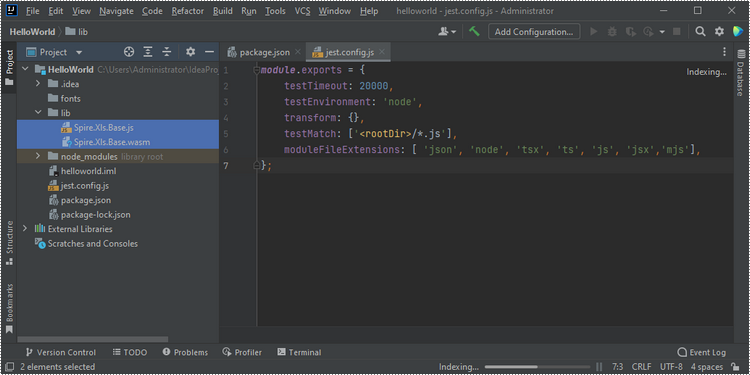The height and width of the screenshot is (375, 750).
Task: Click the 4 spaces indent setting
Action: pyautogui.click(x=706, y=367)
